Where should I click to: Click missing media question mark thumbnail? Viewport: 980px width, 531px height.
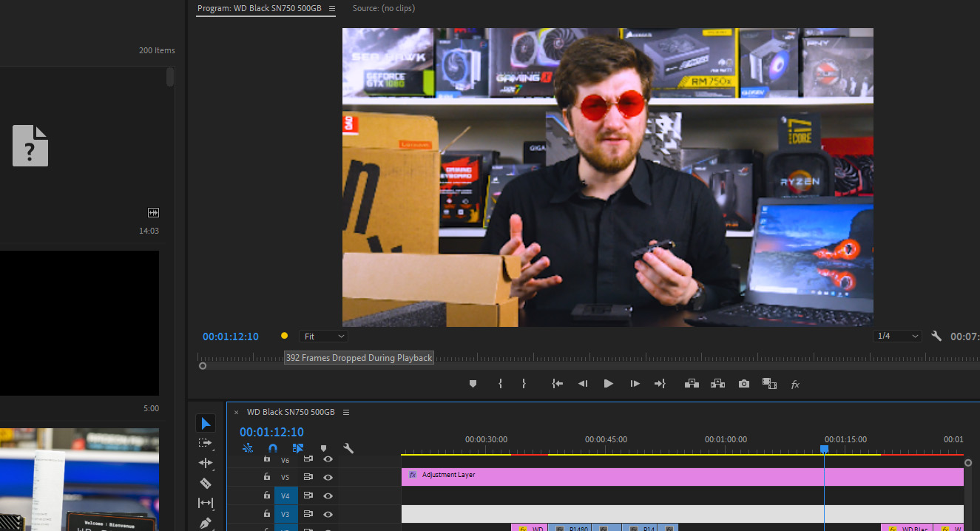(x=30, y=145)
